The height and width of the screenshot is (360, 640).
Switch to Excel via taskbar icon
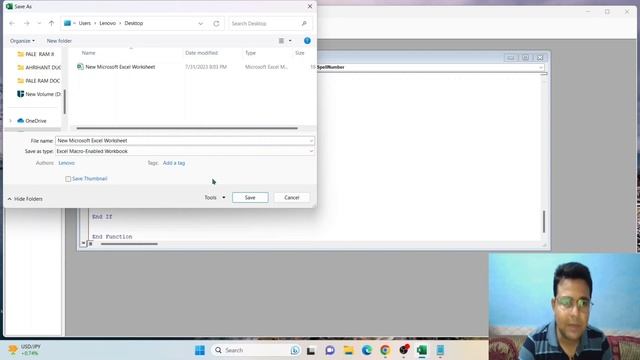pyautogui.click(x=422, y=350)
